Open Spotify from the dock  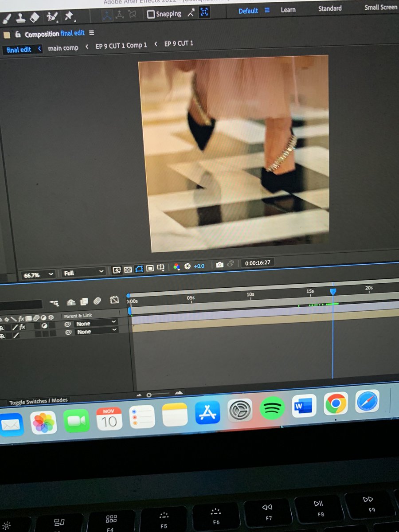point(272,408)
